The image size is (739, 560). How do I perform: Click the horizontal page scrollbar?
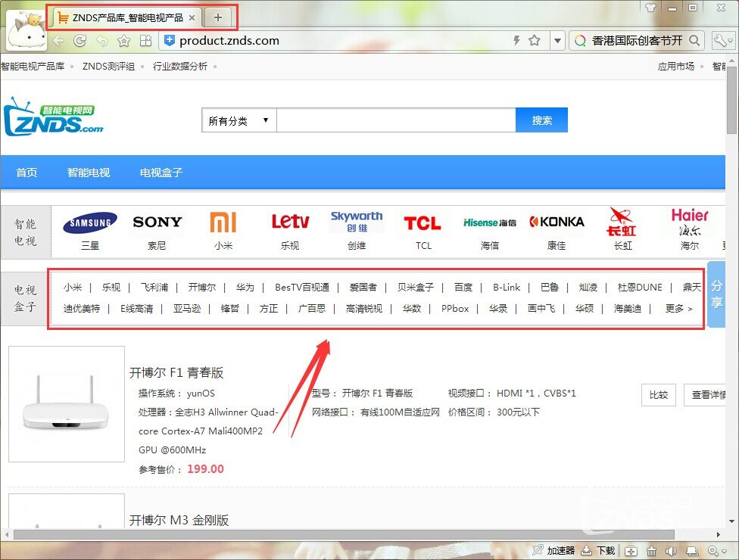pyautogui.click(x=344, y=534)
